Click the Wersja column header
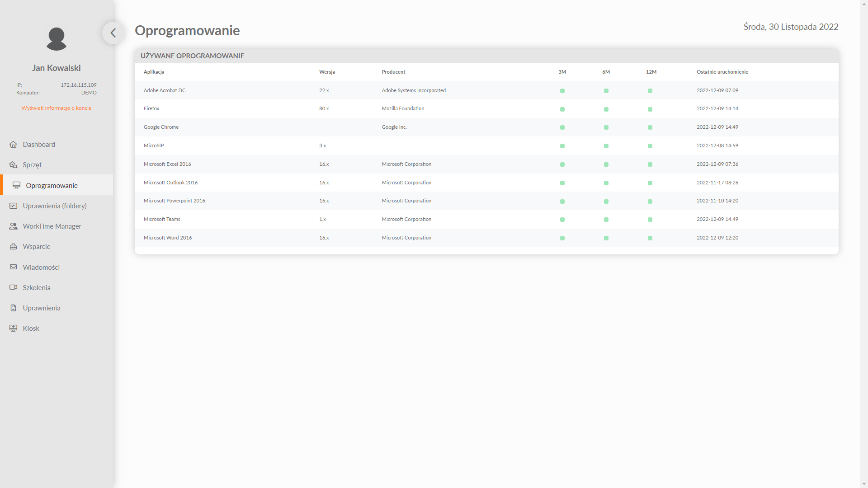The width and height of the screenshot is (868, 488). (x=327, y=72)
